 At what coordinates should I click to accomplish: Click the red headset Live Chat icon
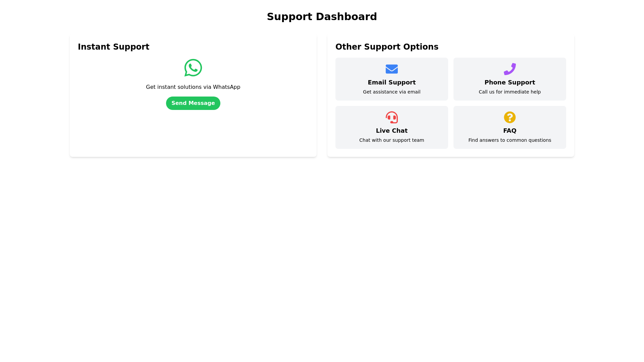[x=391, y=117]
